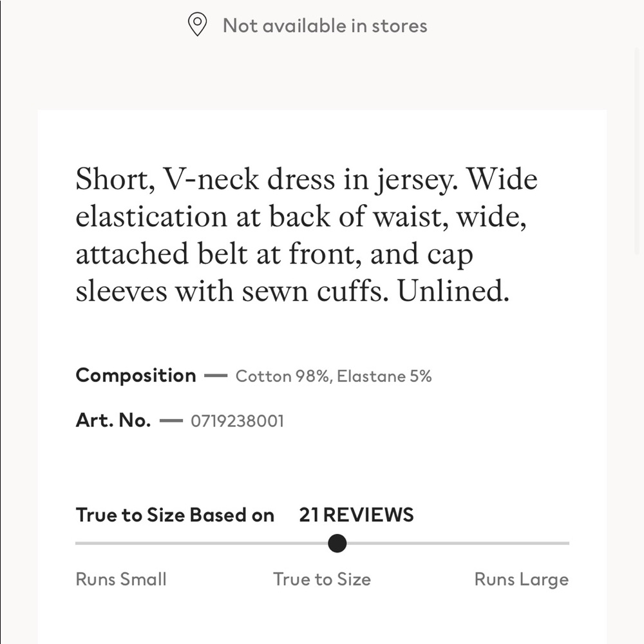The height and width of the screenshot is (644, 644).
Task: Click the store location pin icon
Action: tap(197, 24)
